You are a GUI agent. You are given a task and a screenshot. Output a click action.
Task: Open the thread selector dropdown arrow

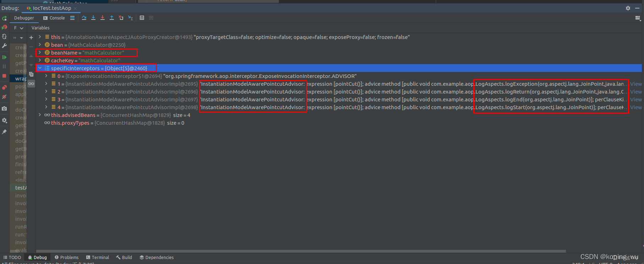click(21, 38)
